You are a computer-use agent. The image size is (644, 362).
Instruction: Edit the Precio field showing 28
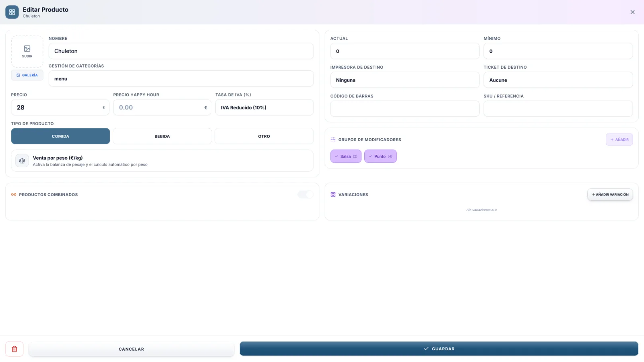point(60,107)
